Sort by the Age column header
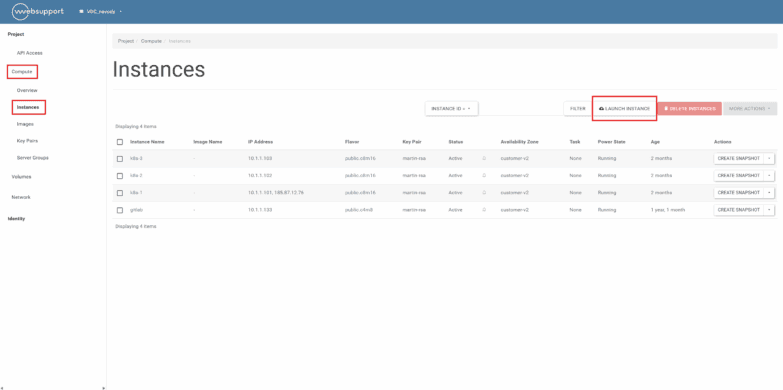 click(655, 142)
